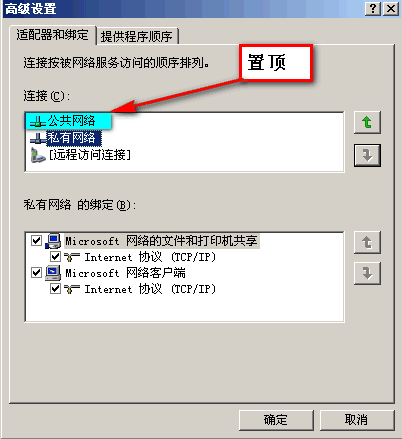Click the Microsoft 网络客户端 computer icon
The width and height of the screenshot is (402, 439).
[53, 273]
